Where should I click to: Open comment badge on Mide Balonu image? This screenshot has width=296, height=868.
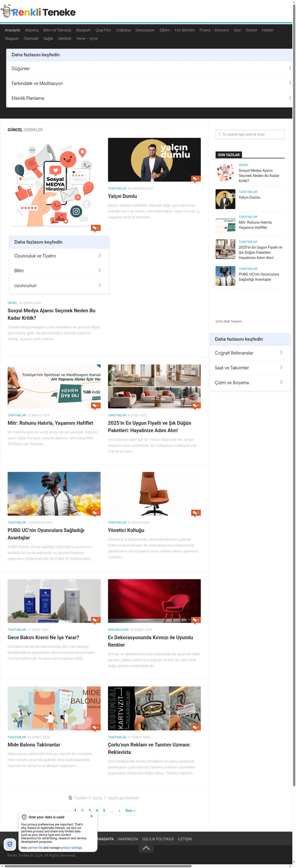click(x=95, y=727)
